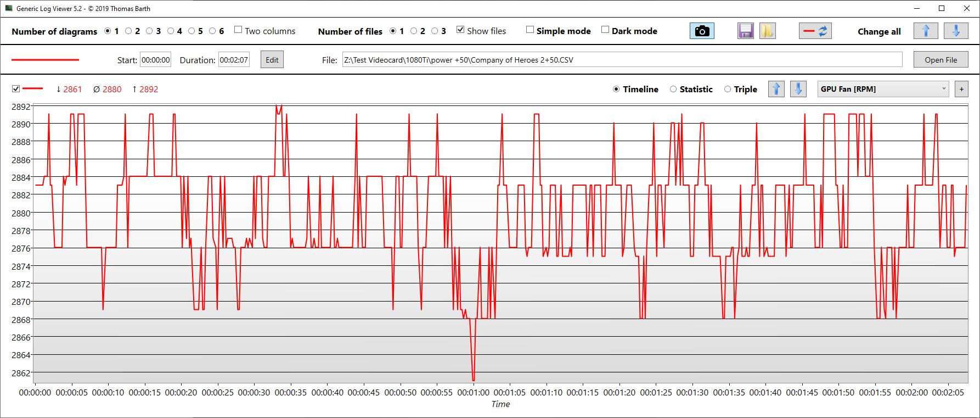The width and height of the screenshot is (980, 418).
Task: Click the Open File button
Action: pyautogui.click(x=940, y=60)
